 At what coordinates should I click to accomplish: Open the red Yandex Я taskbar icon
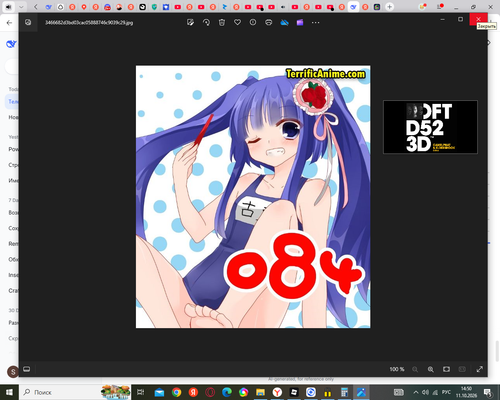pyautogui.click(x=193, y=392)
